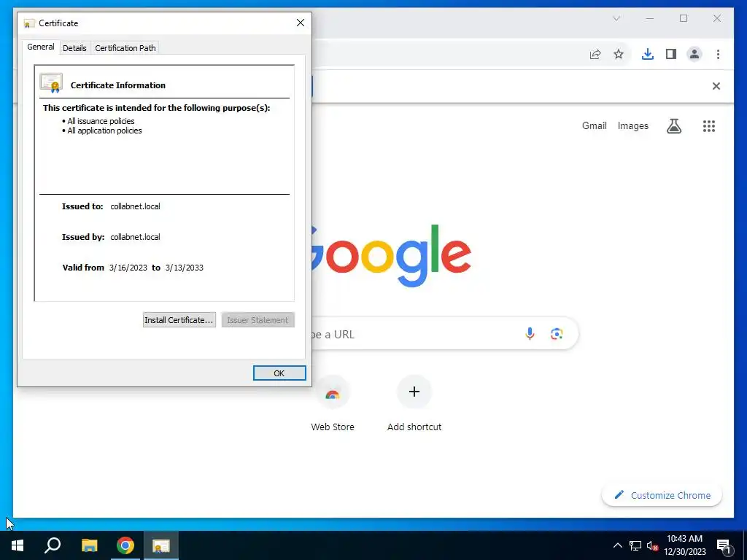This screenshot has width=747, height=560.
Task: Open Google Images link
Action: pos(632,125)
